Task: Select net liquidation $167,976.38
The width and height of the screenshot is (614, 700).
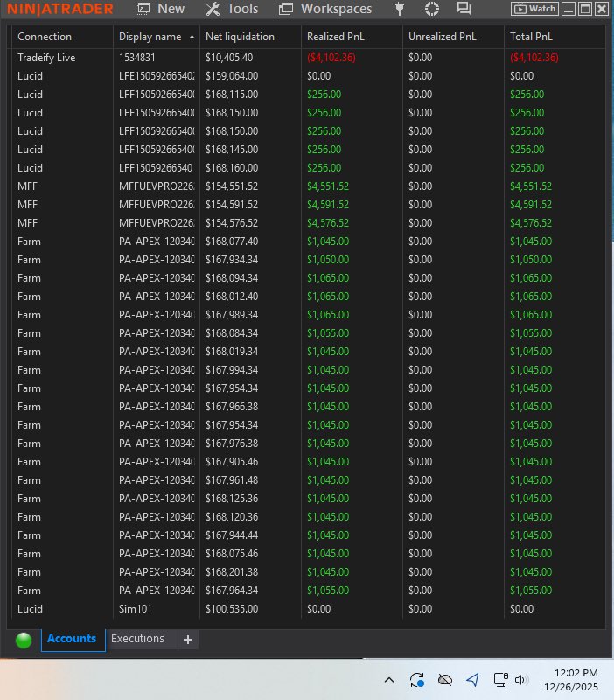Action: [232, 444]
